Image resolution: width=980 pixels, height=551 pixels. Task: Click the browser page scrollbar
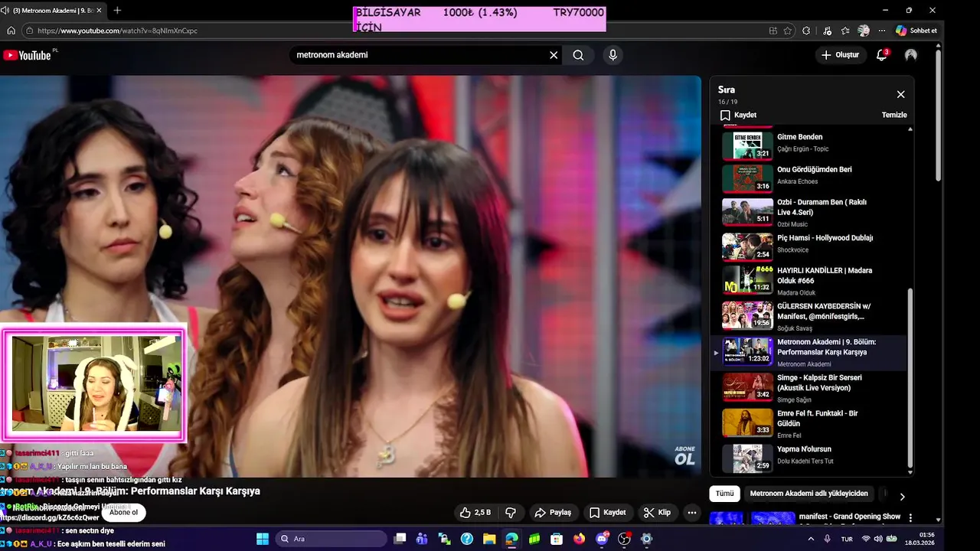pos(938,115)
